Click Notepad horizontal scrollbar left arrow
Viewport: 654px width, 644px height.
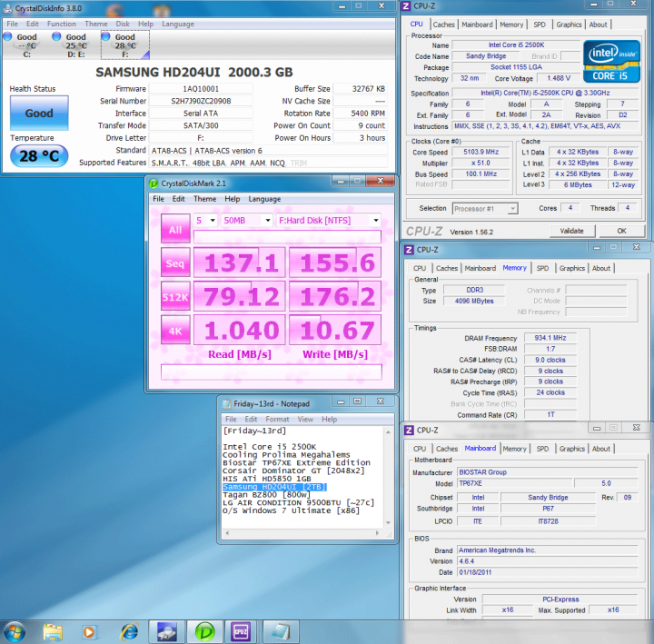click(x=227, y=533)
